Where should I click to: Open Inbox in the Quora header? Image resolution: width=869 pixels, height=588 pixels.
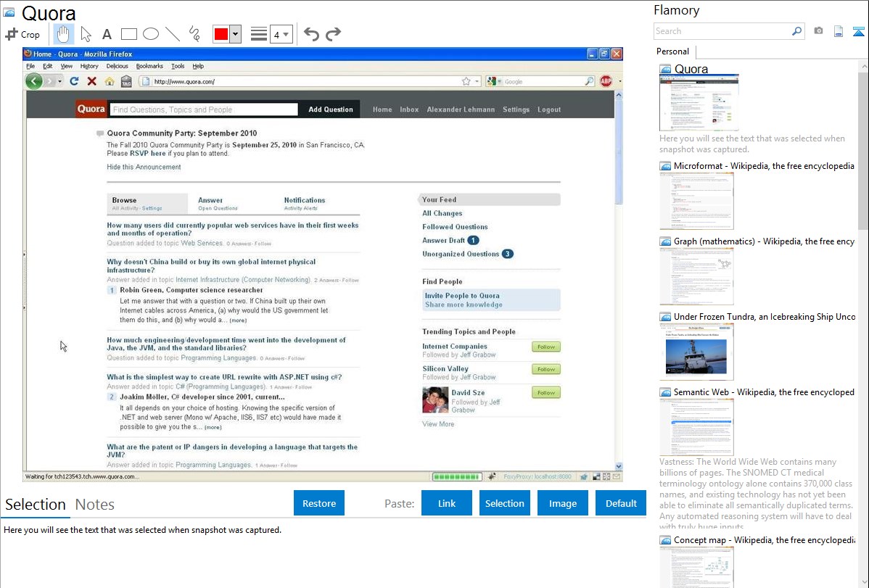410,109
